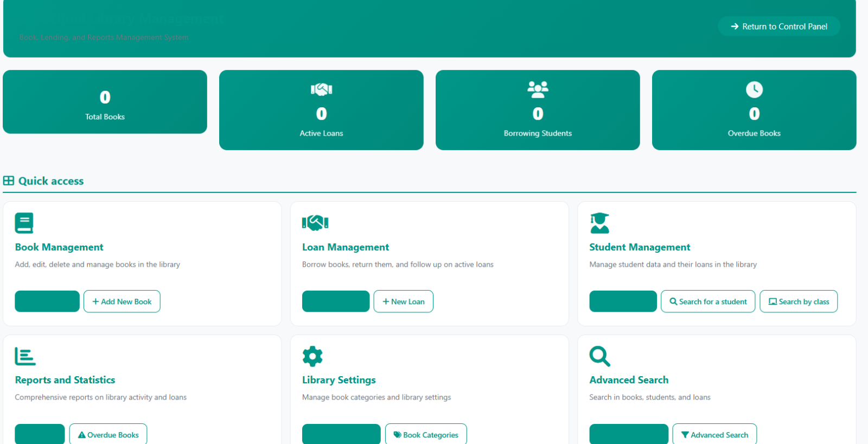Click the Loan Management handshake icon
Image resolution: width=868 pixels, height=444 pixels.
coord(315,222)
